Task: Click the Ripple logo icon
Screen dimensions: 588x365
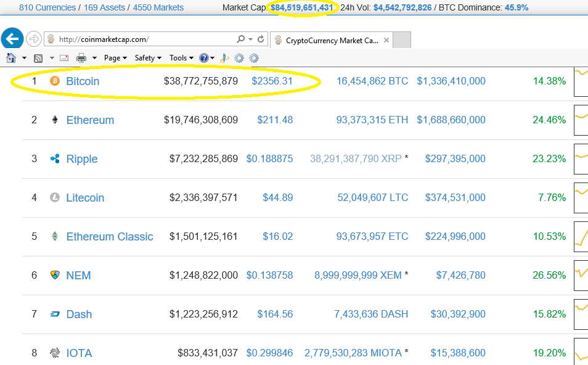Action: click(55, 158)
